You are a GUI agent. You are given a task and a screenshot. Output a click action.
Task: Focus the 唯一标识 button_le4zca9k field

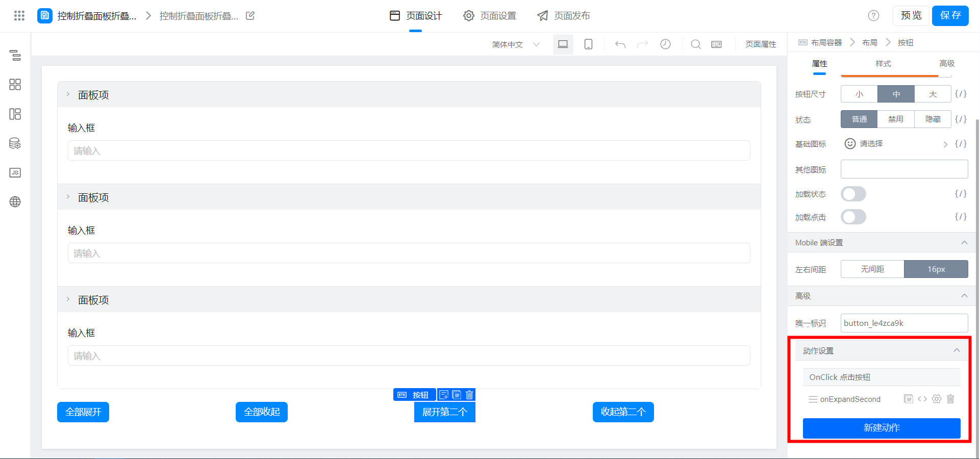tap(904, 323)
